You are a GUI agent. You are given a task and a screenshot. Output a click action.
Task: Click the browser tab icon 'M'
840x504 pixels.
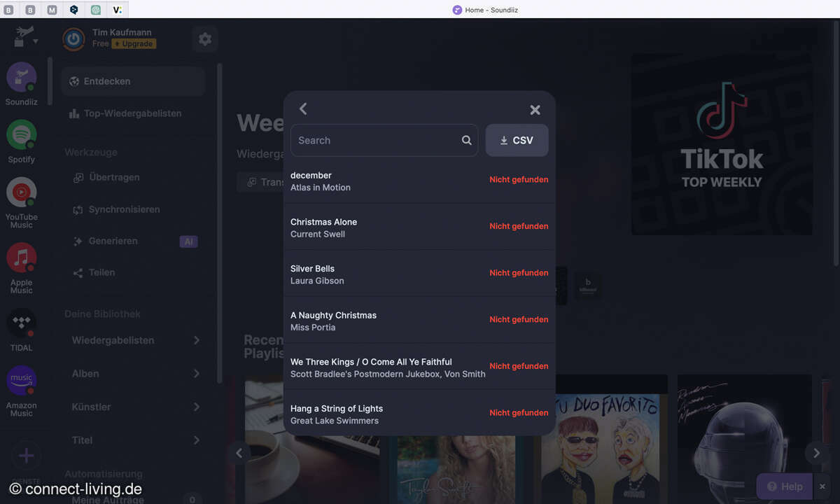point(52,10)
